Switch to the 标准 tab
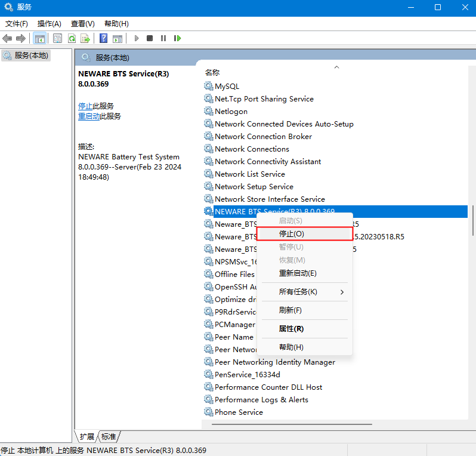Screen dimensions: 476x456 tap(109, 436)
